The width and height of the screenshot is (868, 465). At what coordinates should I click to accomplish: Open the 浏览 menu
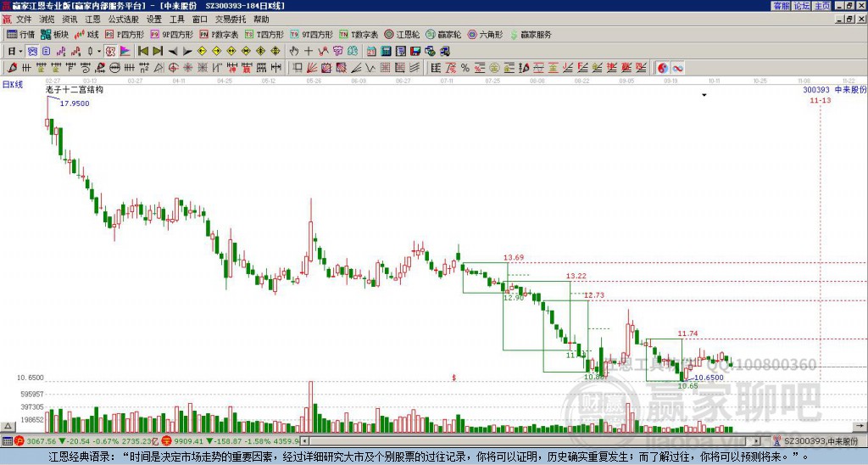point(47,20)
